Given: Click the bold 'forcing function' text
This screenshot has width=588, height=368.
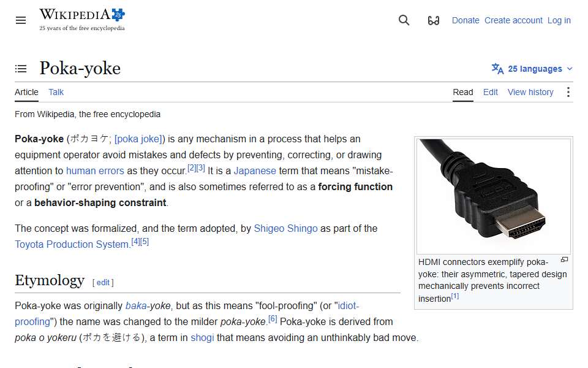Looking at the screenshot, I should click(355, 186).
